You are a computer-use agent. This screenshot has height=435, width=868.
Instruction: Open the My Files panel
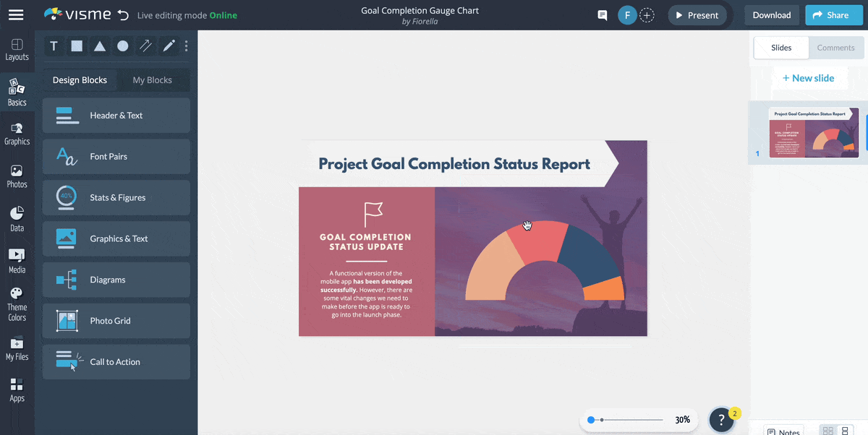17,349
